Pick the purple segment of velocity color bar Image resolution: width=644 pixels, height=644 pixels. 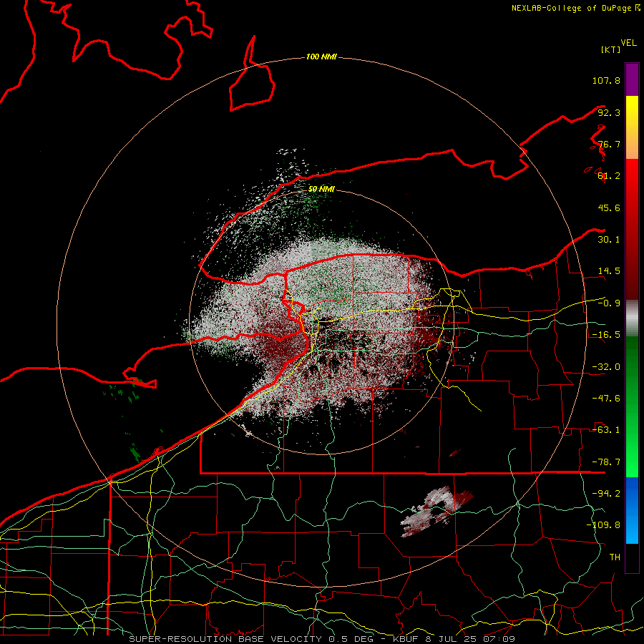click(632, 79)
